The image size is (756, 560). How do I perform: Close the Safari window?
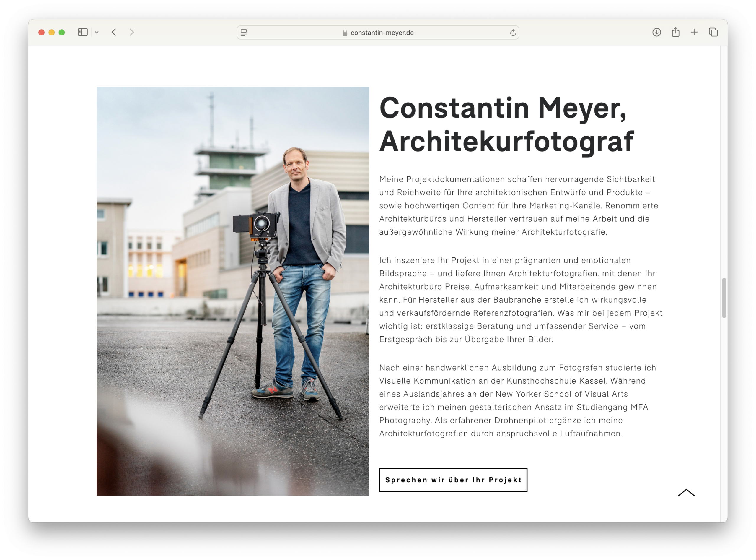(41, 32)
